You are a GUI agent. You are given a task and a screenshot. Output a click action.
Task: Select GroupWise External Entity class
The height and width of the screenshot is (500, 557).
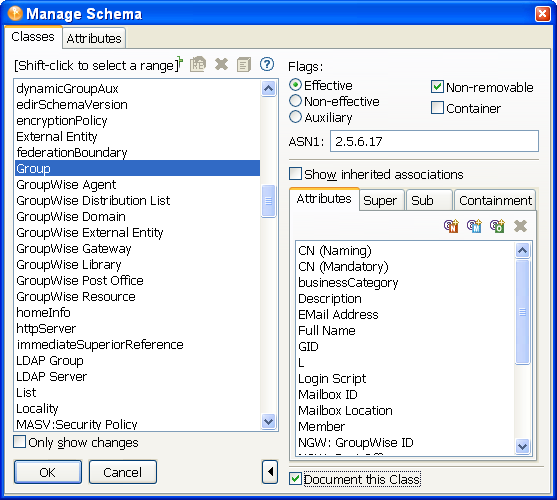click(137, 232)
